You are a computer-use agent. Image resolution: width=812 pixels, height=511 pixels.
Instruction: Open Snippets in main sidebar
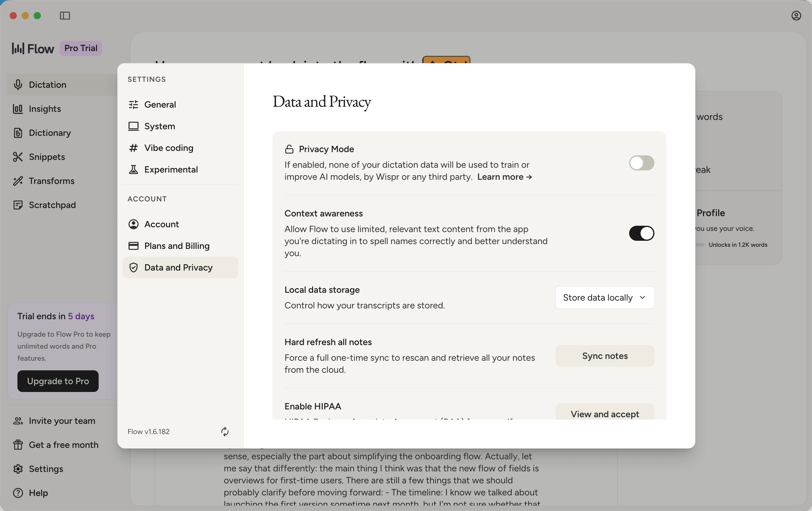[x=62, y=157]
